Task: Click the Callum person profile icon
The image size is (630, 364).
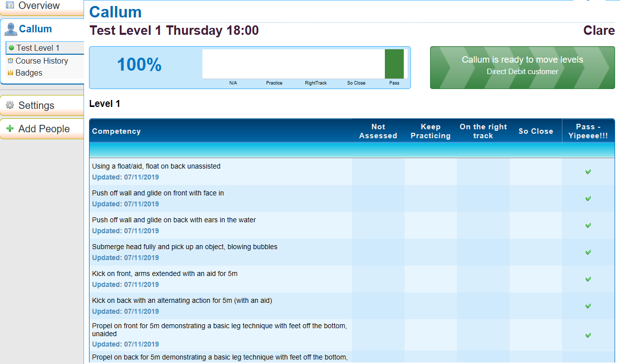Action: pos(10,29)
